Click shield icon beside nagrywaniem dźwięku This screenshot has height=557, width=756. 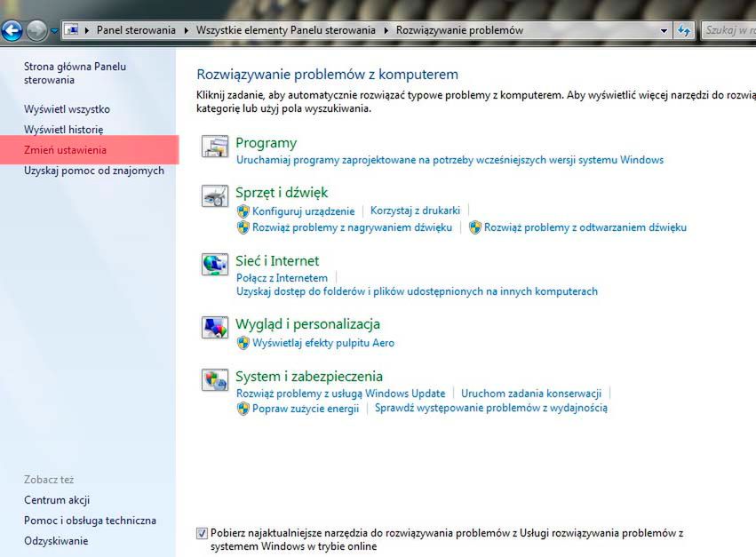(243, 227)
